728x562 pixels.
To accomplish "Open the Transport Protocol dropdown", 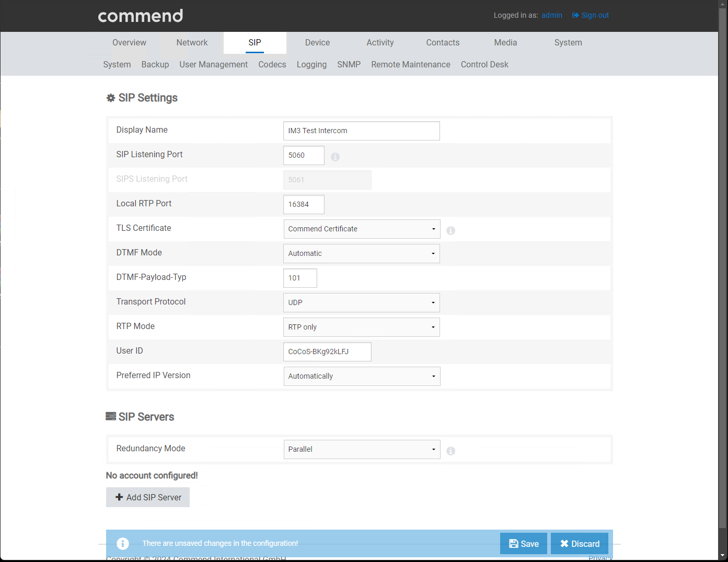I will click(x=362, y=302).
